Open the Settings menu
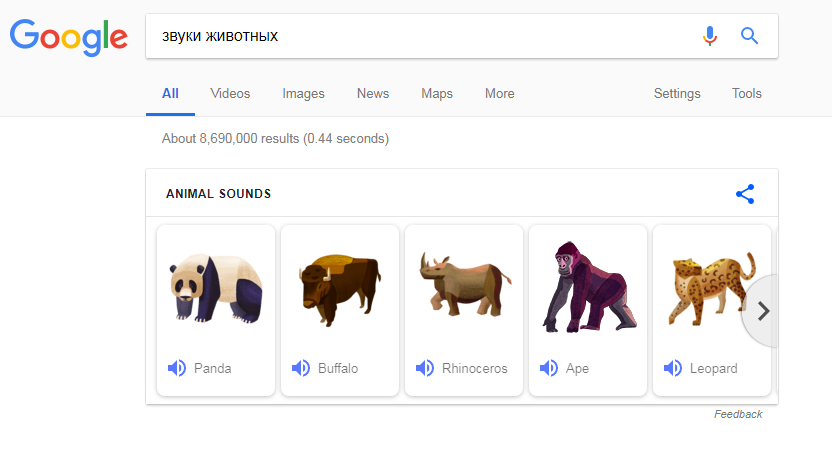The height and width of the screenshot is (451, 832). point(677,94)
